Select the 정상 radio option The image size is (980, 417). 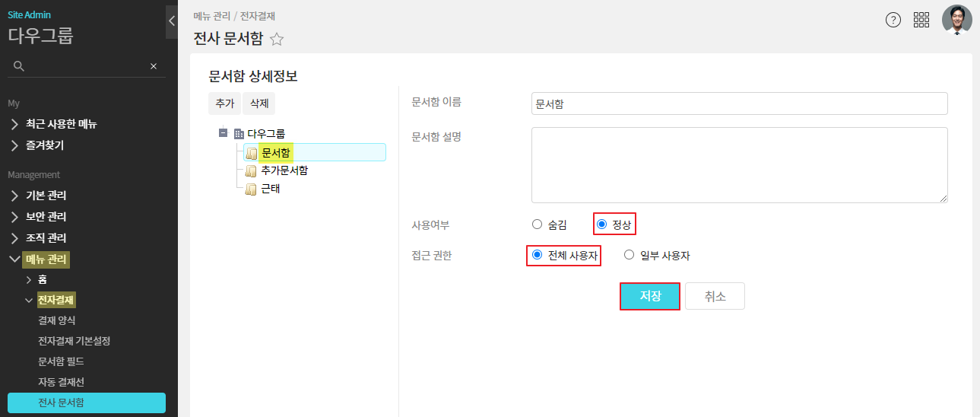point(602,224)
